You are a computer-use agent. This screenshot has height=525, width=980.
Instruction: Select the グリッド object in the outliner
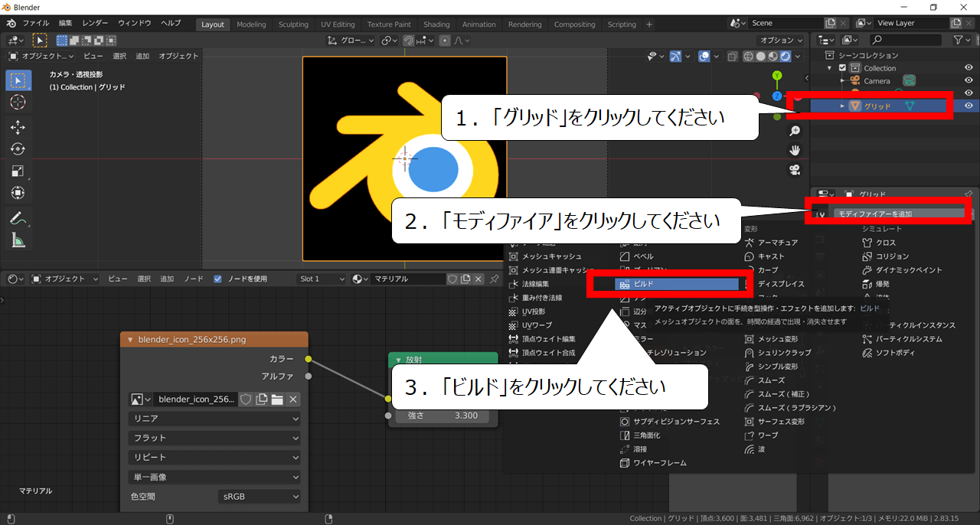(x=877, y=106)
